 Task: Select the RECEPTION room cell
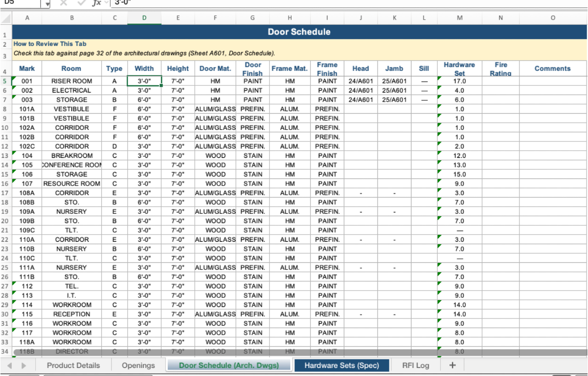[x=71, y=314]
